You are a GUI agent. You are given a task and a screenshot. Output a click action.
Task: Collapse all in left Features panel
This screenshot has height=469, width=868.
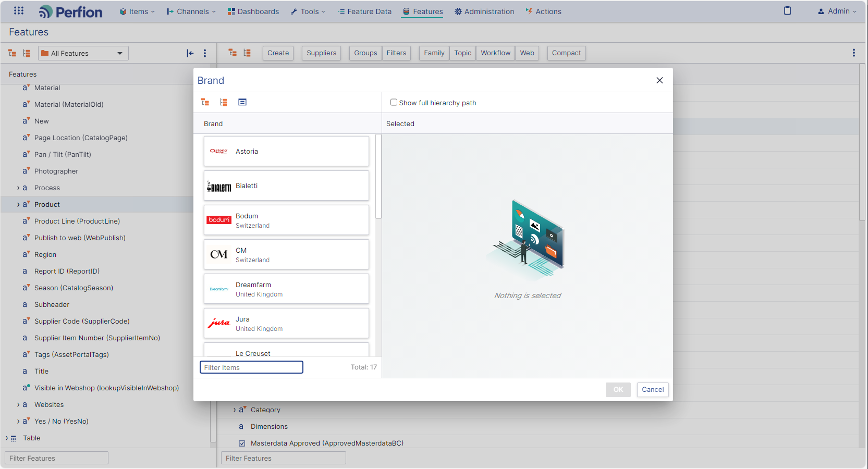[x=27, y=53]
